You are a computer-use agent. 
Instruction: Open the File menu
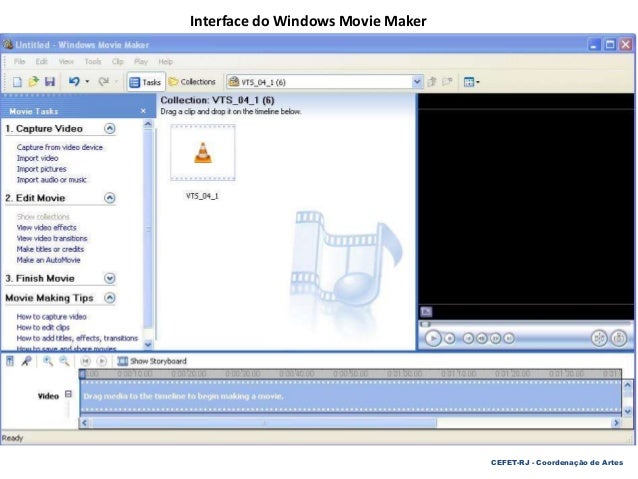(20, 61)
